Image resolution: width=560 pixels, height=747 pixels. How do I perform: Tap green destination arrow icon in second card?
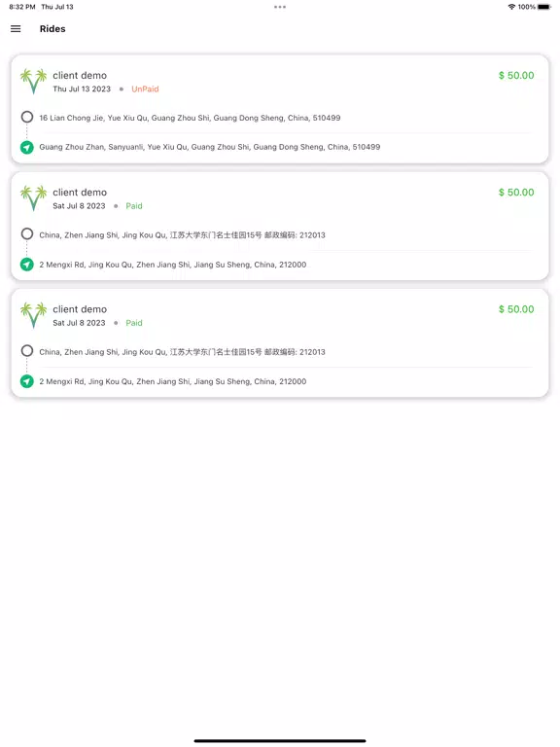tap(27, 265)
